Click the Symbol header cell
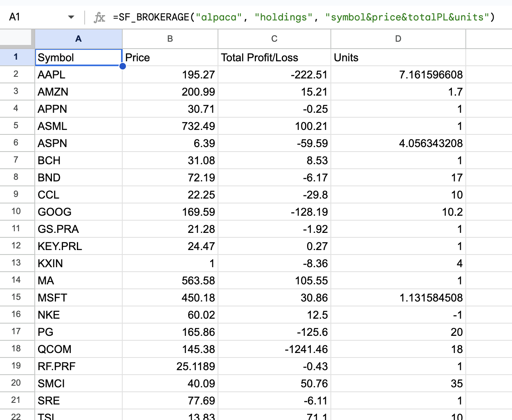The image size is (512, 420). tap(79, 57)
